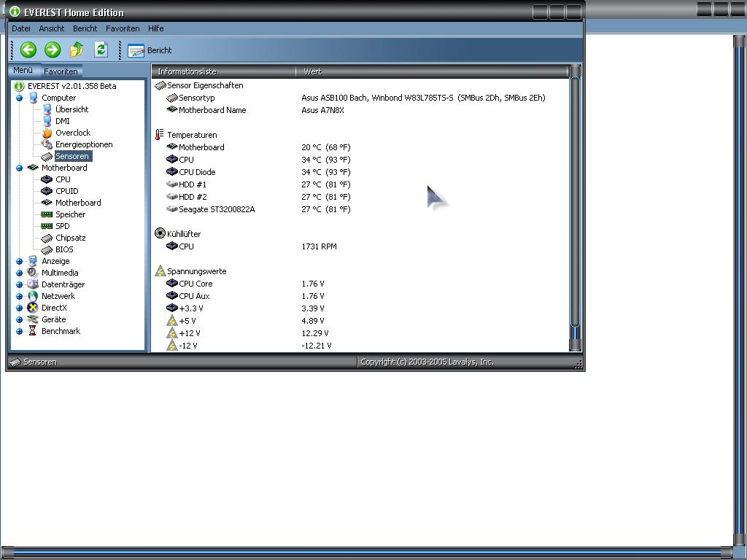Select the CPU Diode temperature row
Image resolution: width=747 pixels, height=560 pixels.
(x=360, y=172)
